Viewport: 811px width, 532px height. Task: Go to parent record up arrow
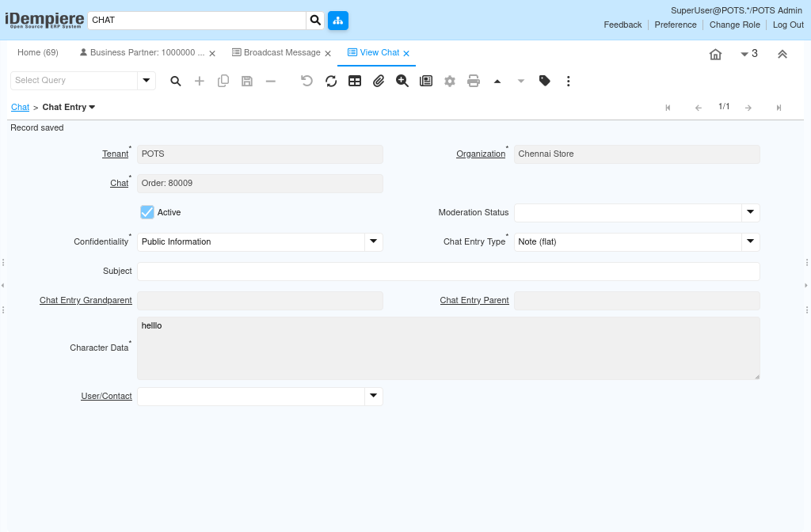(x=497, y=82)
